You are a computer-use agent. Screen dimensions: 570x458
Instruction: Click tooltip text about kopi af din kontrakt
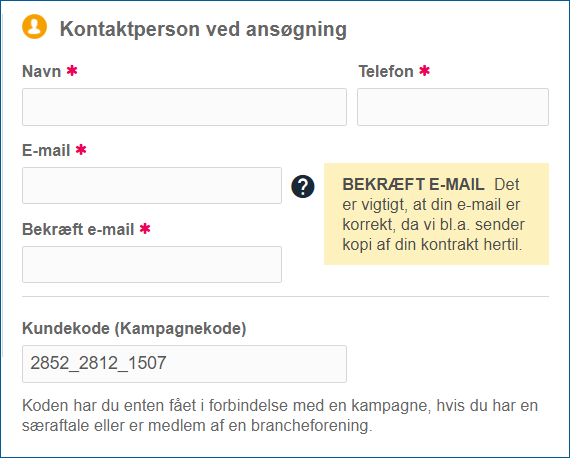coord(432,245)
